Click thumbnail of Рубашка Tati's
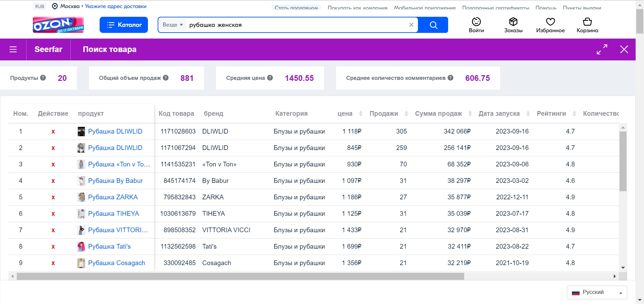This screenshot has height=304, width=644. pyautogui.click(x=81, y=247)
